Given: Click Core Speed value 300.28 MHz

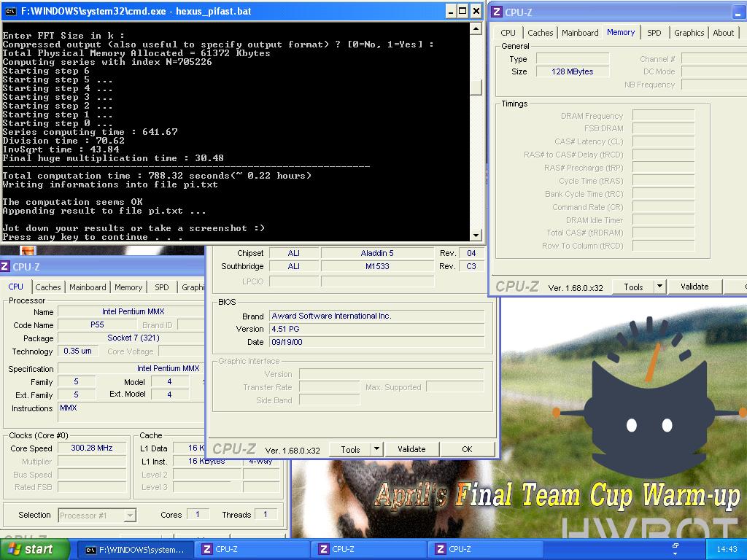Looking at the screenshot, I should (92, 448).
